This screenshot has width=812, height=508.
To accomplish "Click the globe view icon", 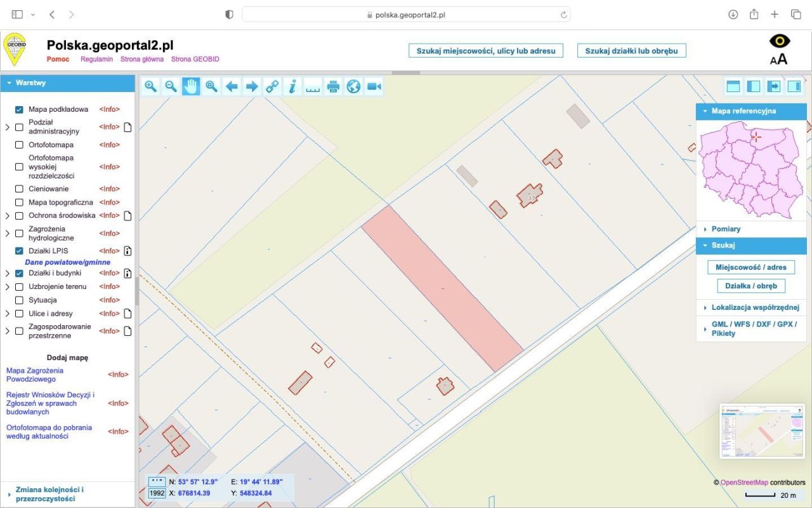I will coord(353,86).
